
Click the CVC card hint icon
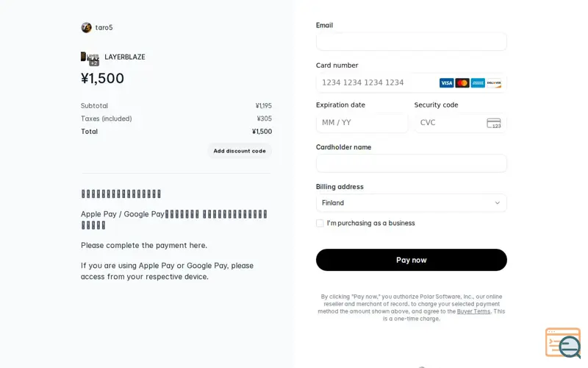[x=494, y=123]
